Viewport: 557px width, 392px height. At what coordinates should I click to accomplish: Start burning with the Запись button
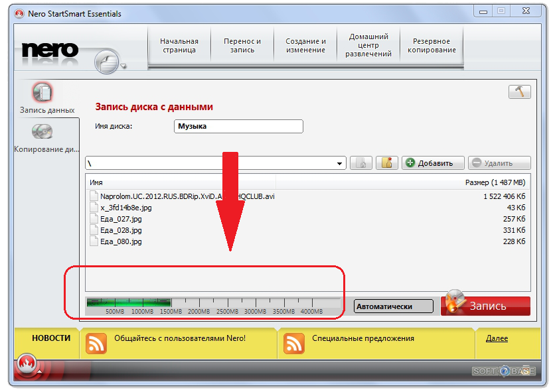point(485,306)
